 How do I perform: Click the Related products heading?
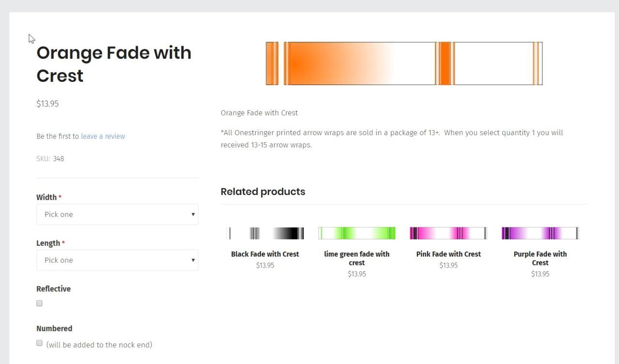[263, 192]
